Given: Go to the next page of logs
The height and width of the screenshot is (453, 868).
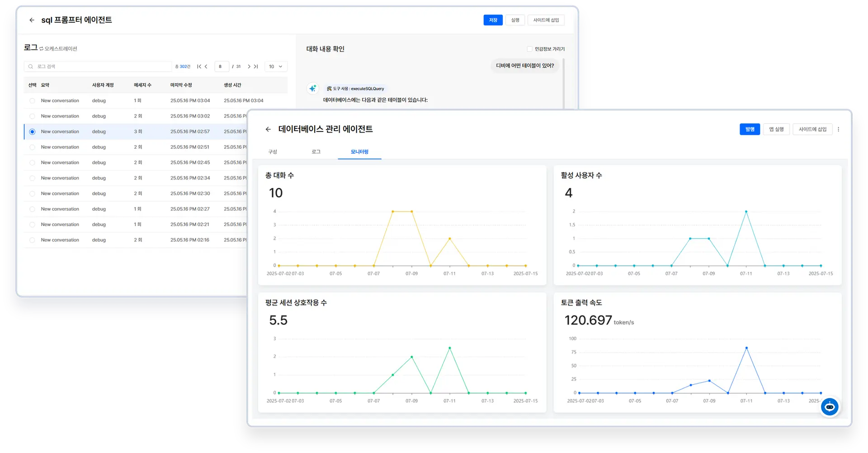Looking at the screenshot, I should [249, 66].
